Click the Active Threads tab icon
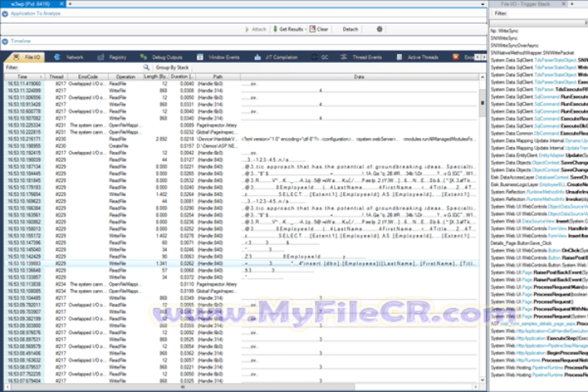Screen dimensions: 588x392 coord(399,57)
